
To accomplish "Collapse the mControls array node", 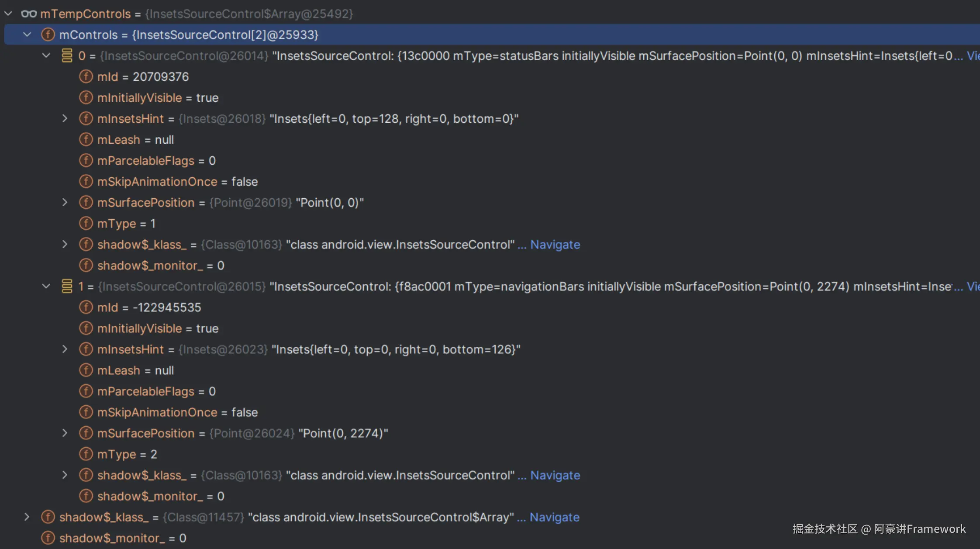I will point(27,35).
